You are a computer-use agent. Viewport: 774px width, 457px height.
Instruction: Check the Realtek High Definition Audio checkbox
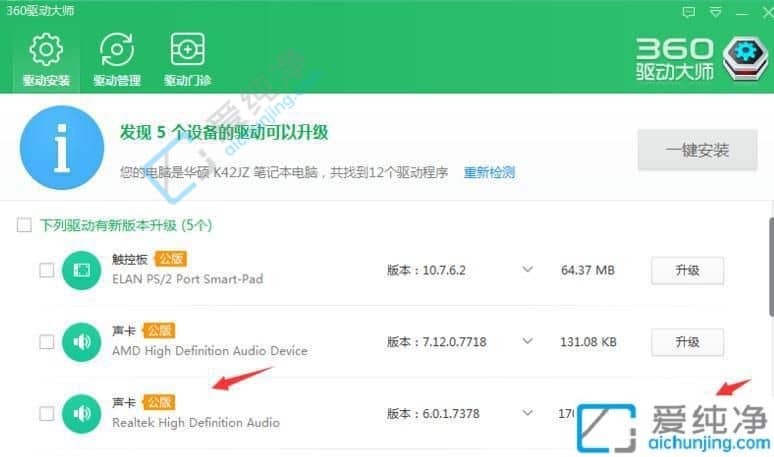[x=46, y=413]
